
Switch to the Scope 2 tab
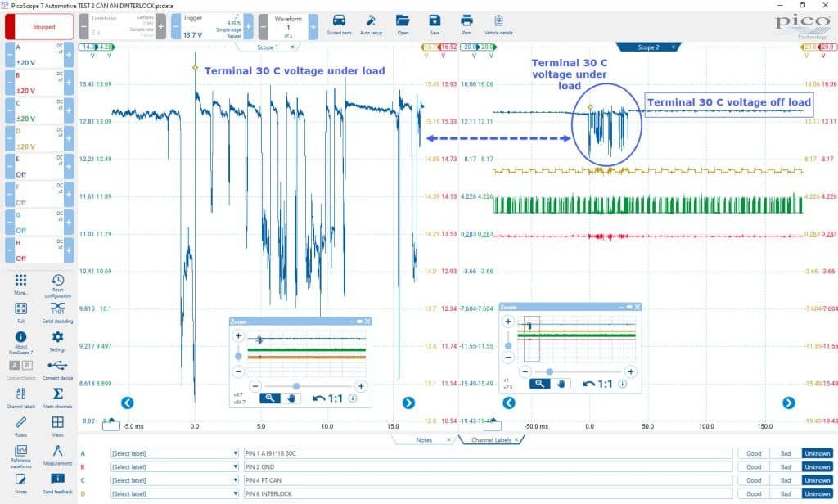tap(648, 47)
